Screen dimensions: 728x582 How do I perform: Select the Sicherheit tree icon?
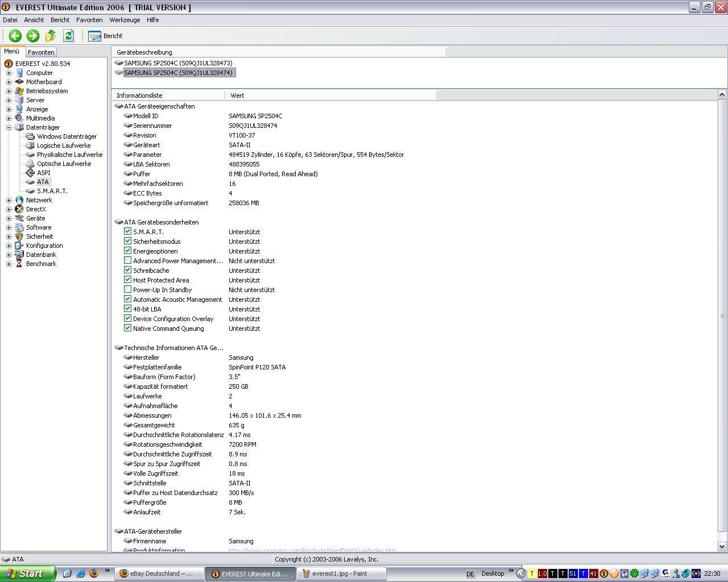tap(19, 236)
